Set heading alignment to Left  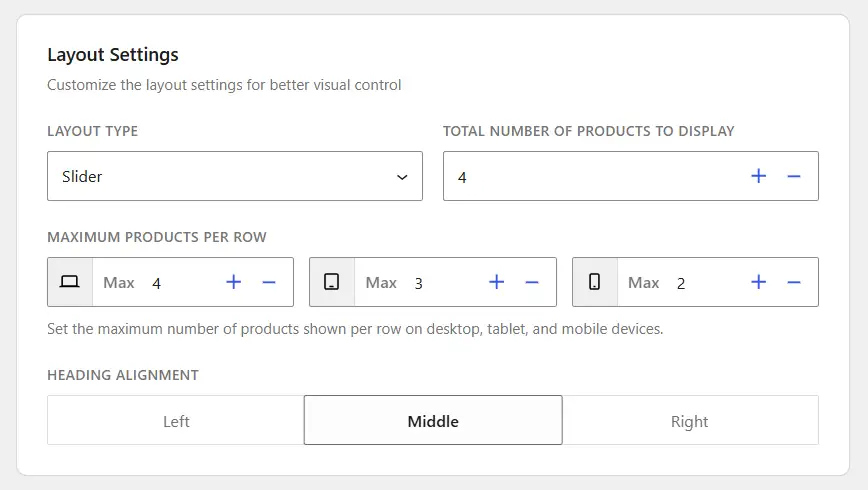(176, 421)
